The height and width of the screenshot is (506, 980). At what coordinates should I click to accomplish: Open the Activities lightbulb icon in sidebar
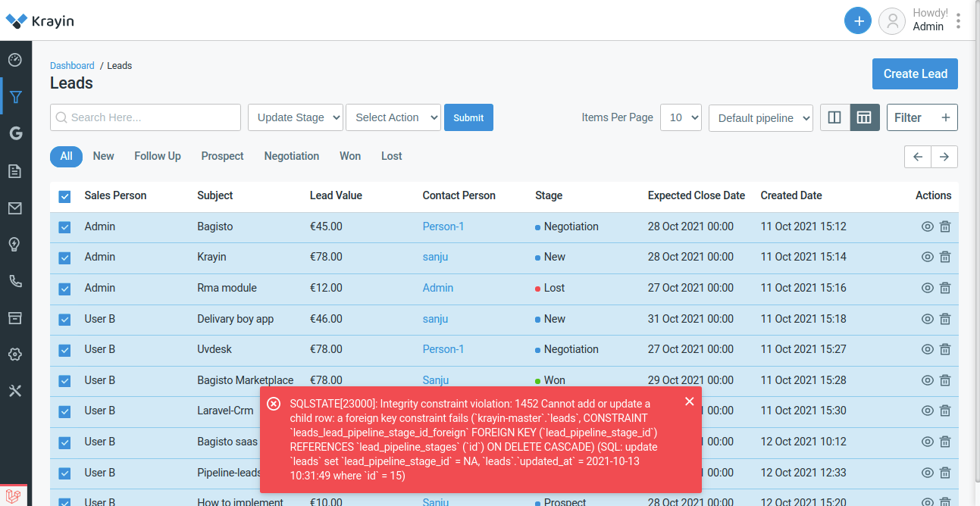(15, 244)
